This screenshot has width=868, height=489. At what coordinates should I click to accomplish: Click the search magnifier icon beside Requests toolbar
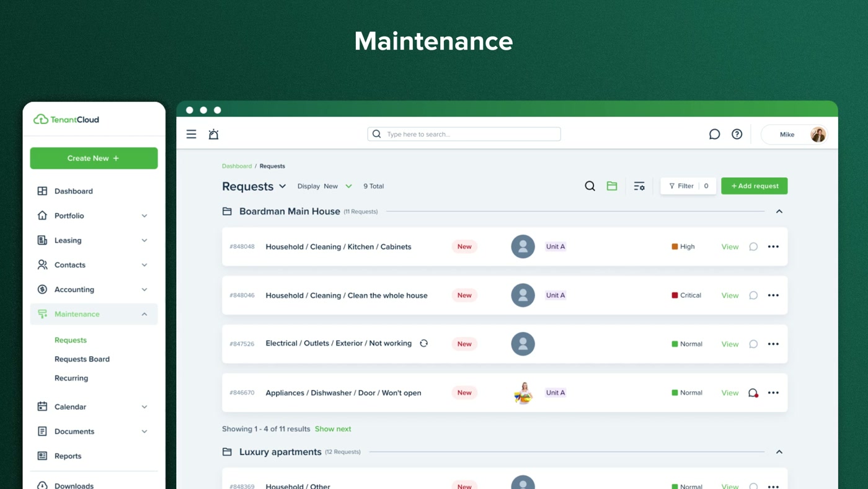coord(590,186)
